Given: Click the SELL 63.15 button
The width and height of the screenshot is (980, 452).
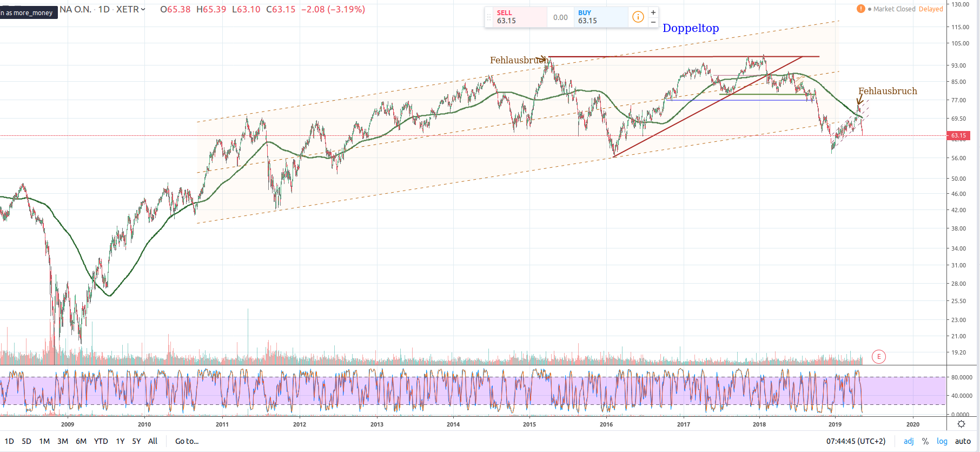Looking at the screenshot, I should (520, 17).
